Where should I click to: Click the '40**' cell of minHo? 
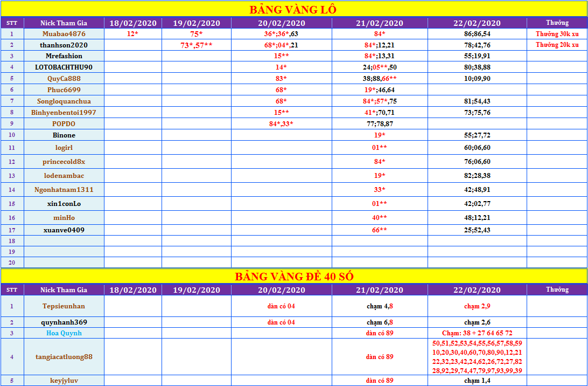(x=380, y=217)
